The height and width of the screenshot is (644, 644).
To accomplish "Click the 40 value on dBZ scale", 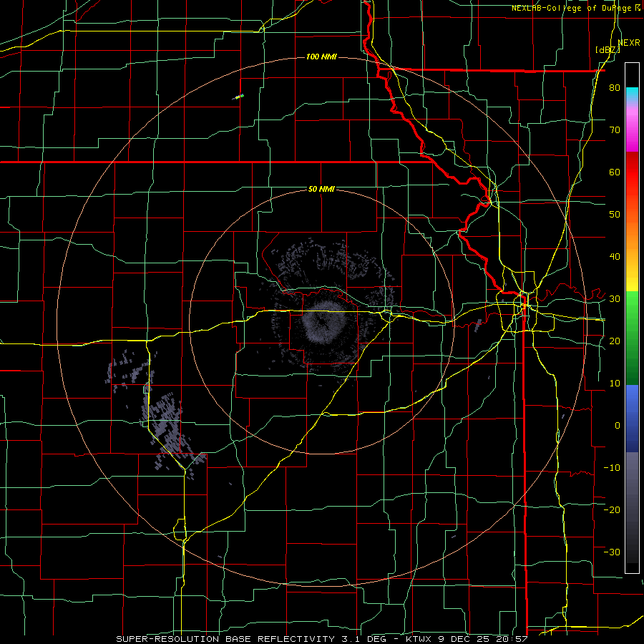I will tap(615, 257).
